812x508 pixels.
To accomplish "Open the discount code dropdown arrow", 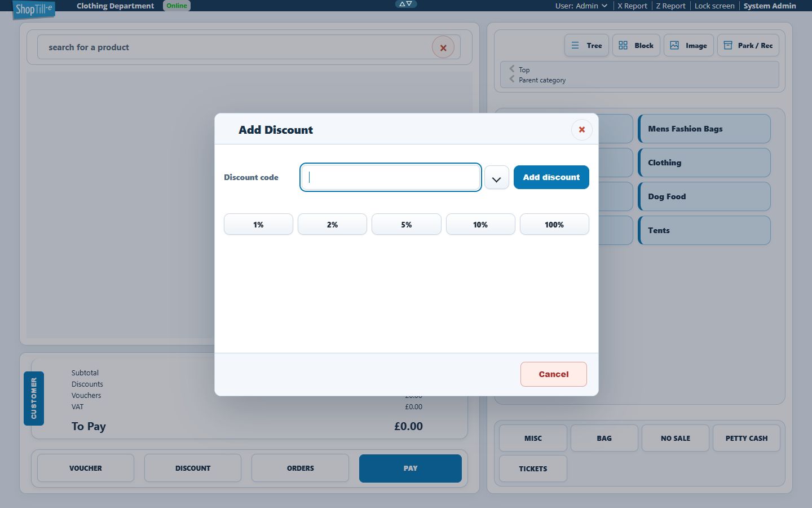I will (496, 177).
